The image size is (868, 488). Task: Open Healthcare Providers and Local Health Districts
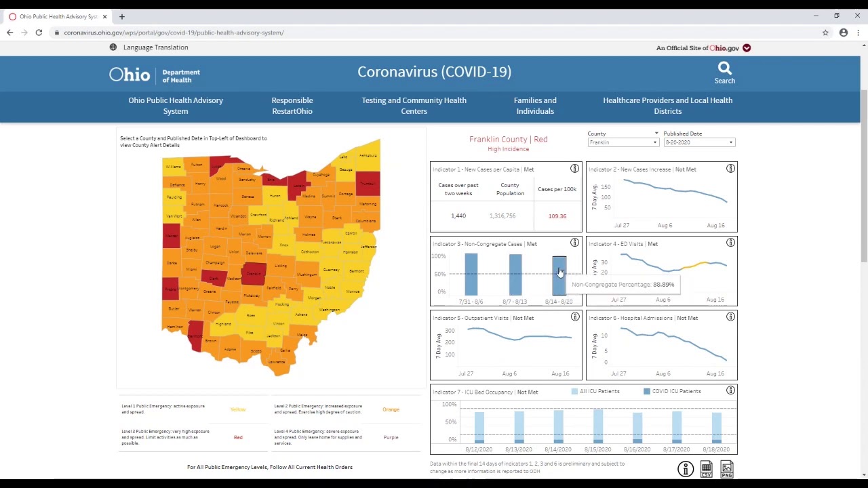tap(667, 106)
